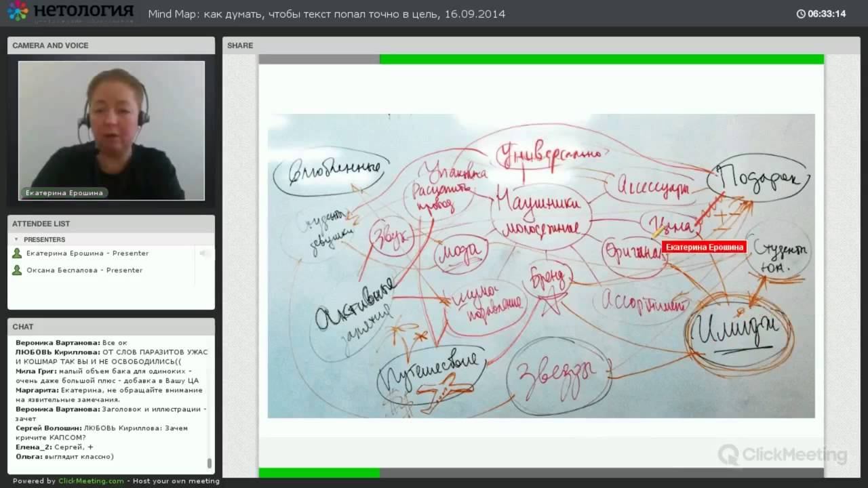Click the shared mind map whiteboard image
Viewport: 868px width, 488px height.
(x=541, y=266)
